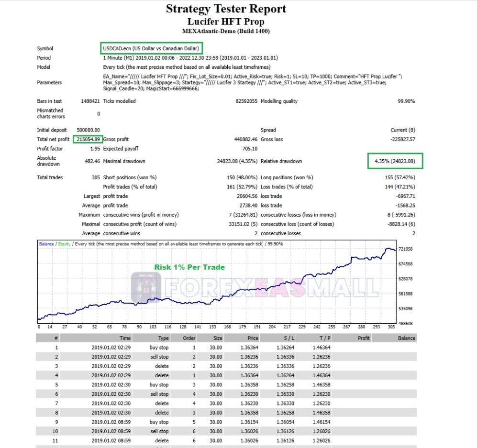The height and width of the screenshot is (448, 477).
Task: Select the Average profit trade value 2738.40
Action: coord(248,206)
